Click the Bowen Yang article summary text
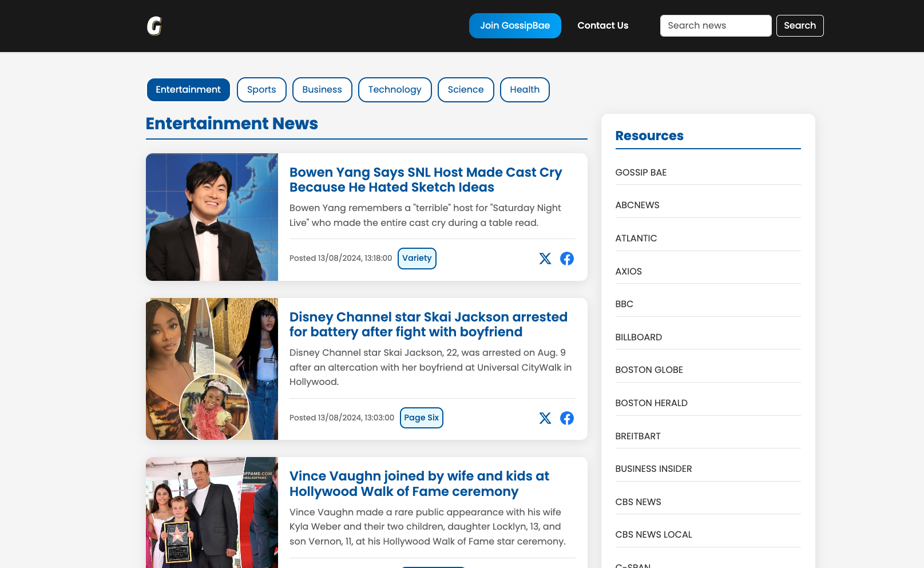Viewport: 924px width, 568px height. [x=425, y=216]
